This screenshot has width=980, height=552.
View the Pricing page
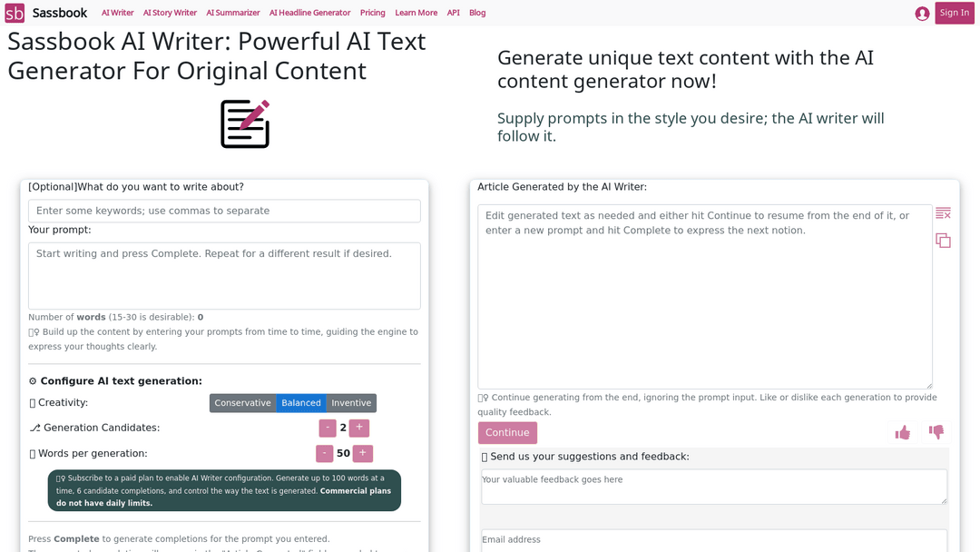click(x=373, y=13)
